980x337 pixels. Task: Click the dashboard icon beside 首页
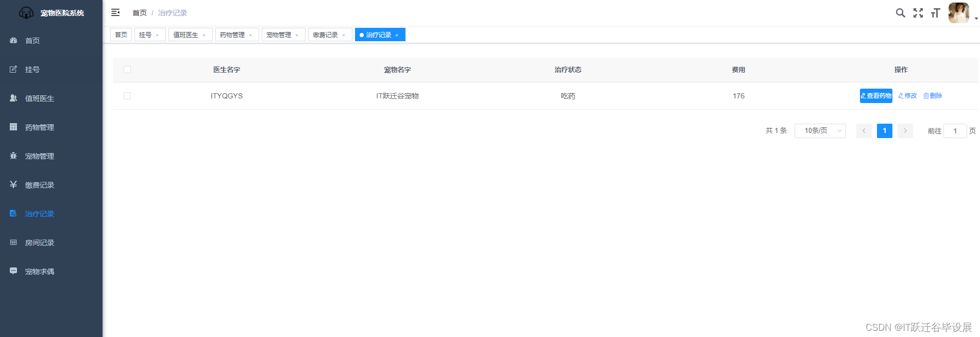point(13,40)
